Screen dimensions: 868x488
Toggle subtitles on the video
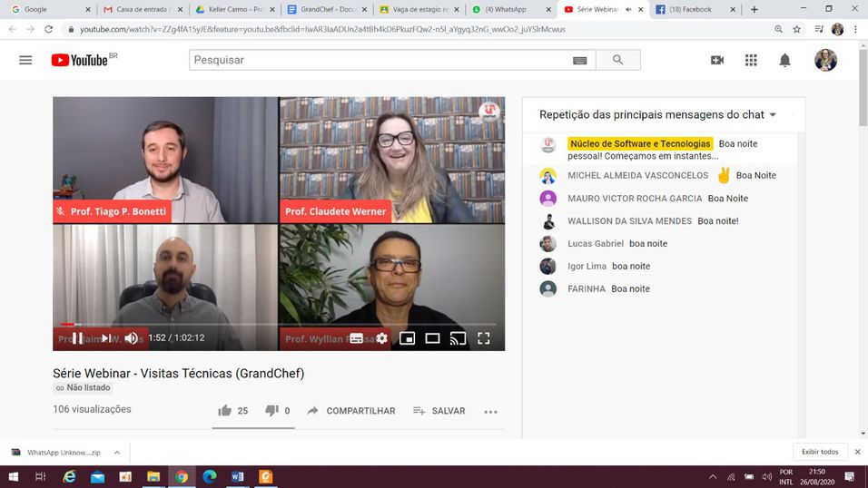(x=357, y=338)
